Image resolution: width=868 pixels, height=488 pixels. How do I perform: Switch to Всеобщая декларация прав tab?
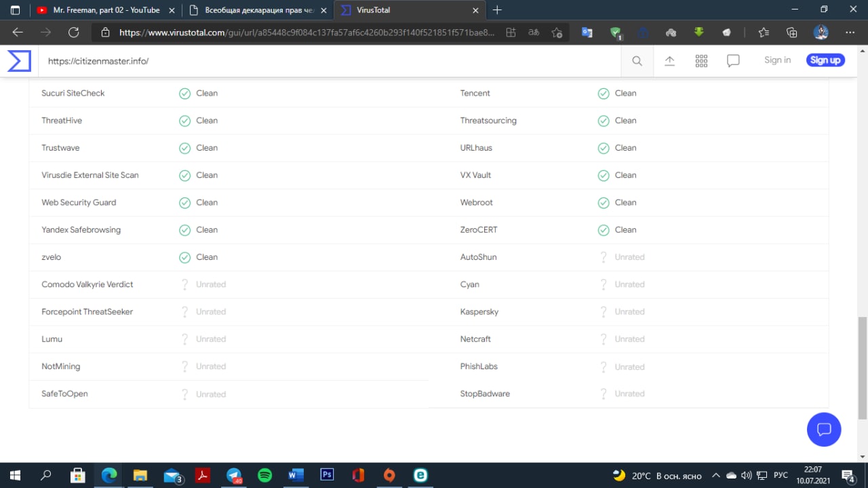[258, 10]
